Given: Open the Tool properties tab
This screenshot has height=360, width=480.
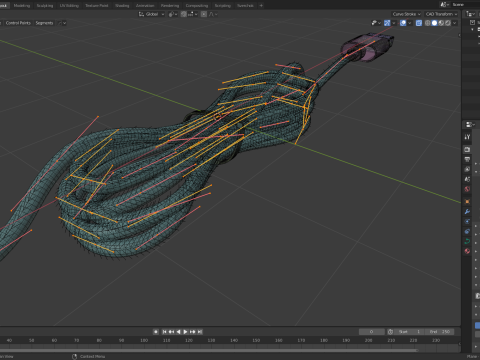Looking at the screenshot, I should (467, 137).
